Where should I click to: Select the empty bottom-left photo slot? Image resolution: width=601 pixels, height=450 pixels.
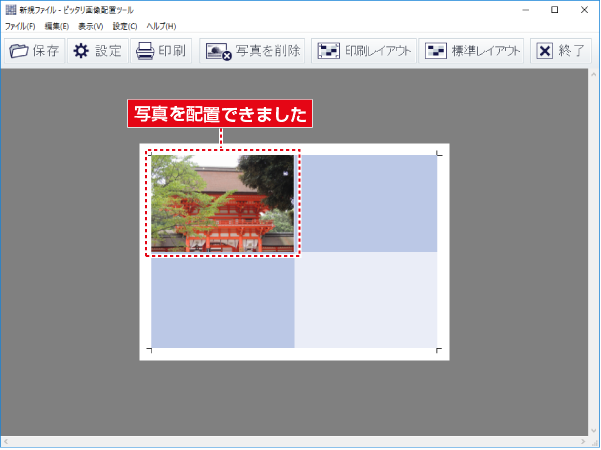click(222, 300)
